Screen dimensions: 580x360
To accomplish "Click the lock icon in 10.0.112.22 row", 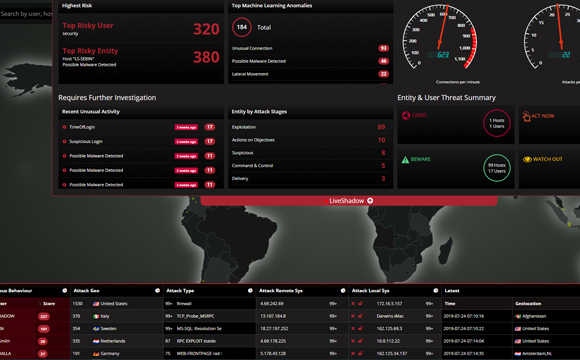I will coord(360,341).
